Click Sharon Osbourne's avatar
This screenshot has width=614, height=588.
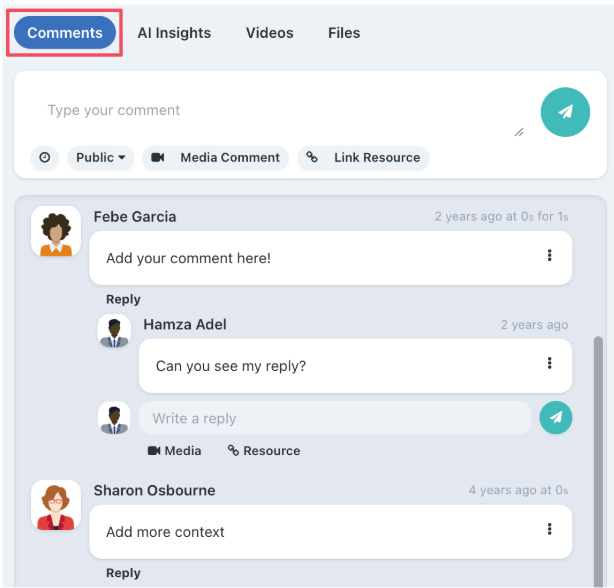point(56,505)
